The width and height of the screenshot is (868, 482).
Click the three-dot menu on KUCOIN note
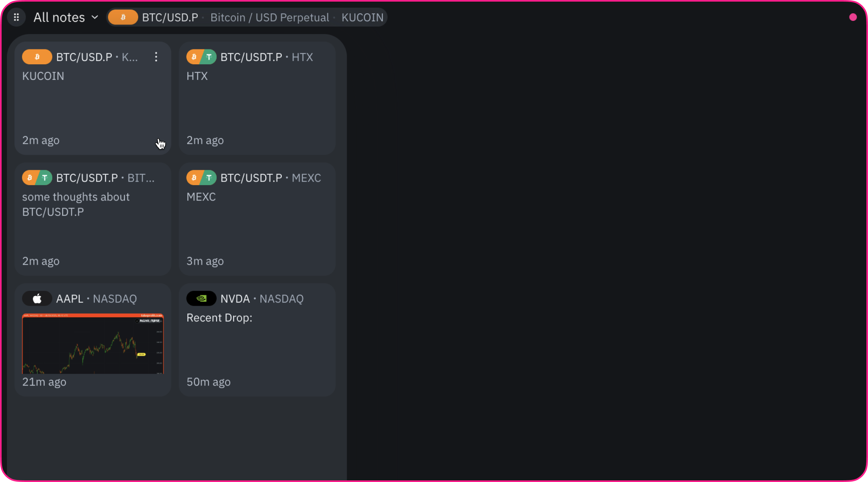[x=156, y=57]
